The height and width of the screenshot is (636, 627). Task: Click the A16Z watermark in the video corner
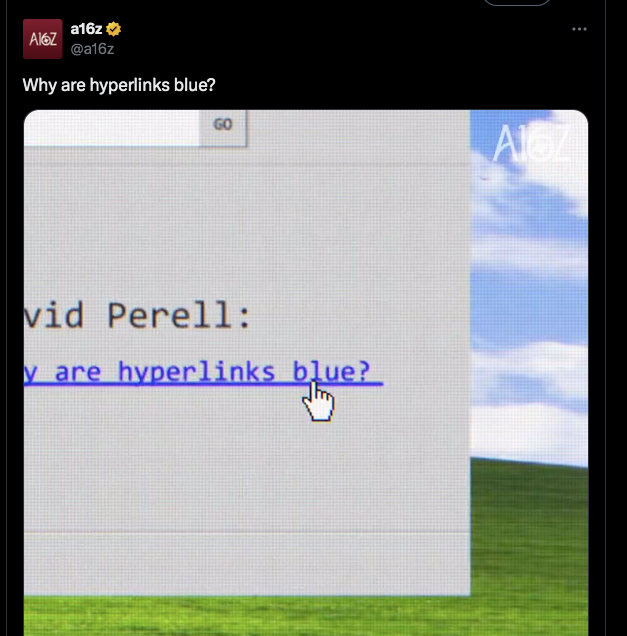[x=531, y=143]
